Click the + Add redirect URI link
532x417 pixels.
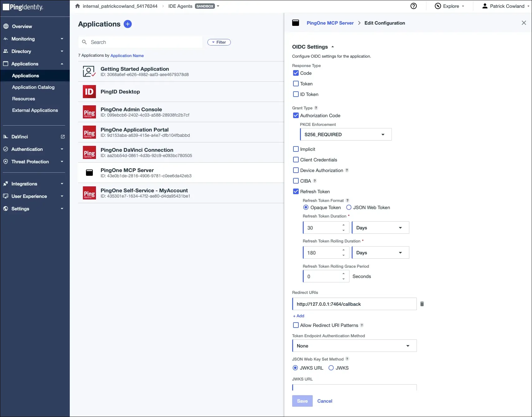298,316
